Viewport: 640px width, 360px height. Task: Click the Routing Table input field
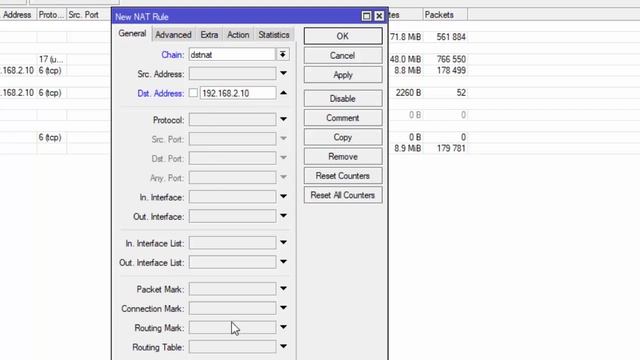(x=232, y=347)
